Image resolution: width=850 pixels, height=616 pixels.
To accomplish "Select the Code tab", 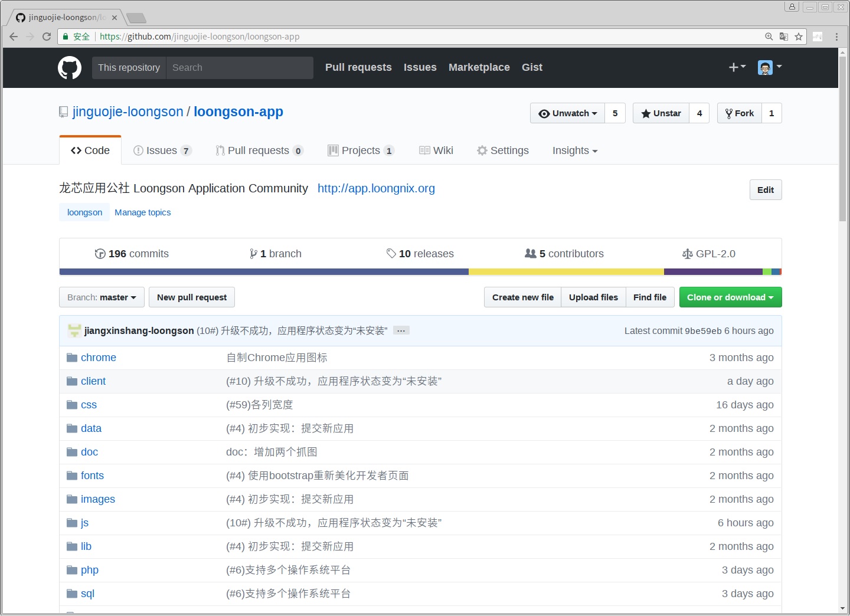I will click(90, 150).
